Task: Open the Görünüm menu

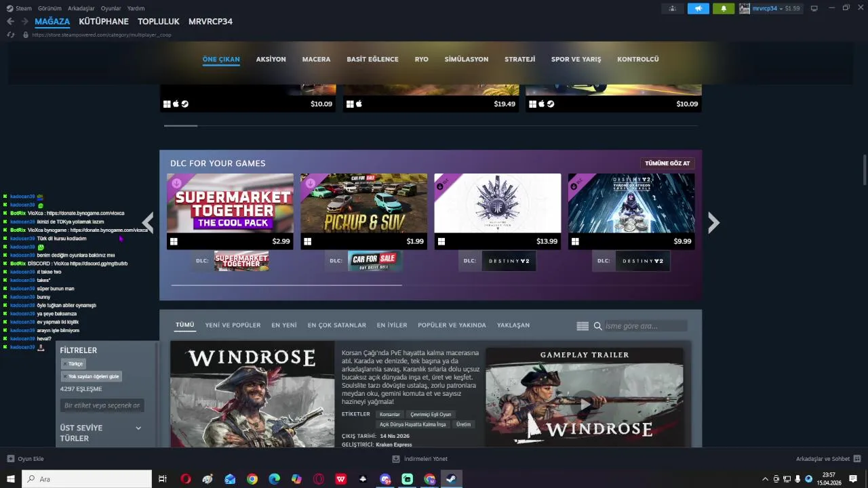Action: 50,8
